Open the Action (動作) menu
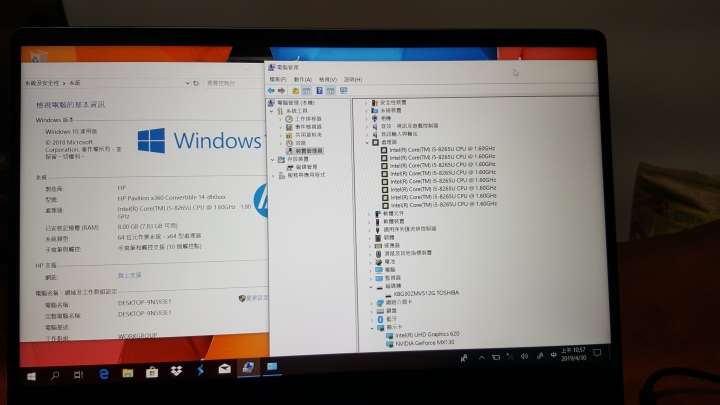 tap(303, 79)
